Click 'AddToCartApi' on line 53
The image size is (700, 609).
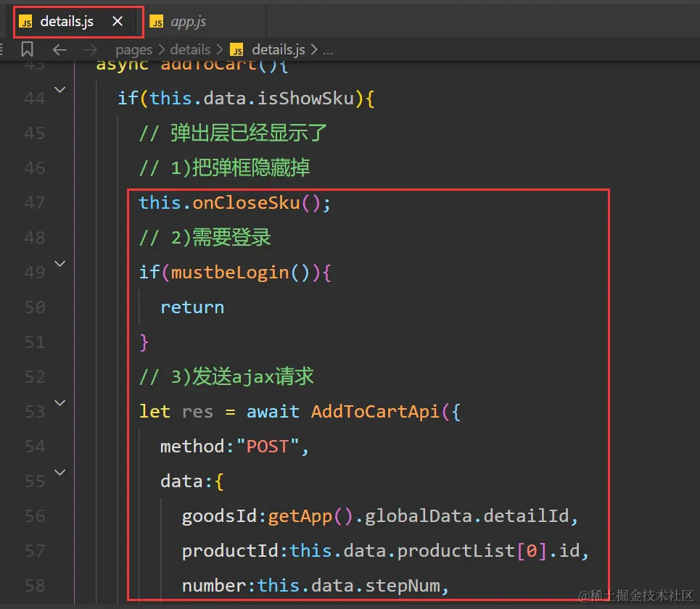(x=376, y=412)
